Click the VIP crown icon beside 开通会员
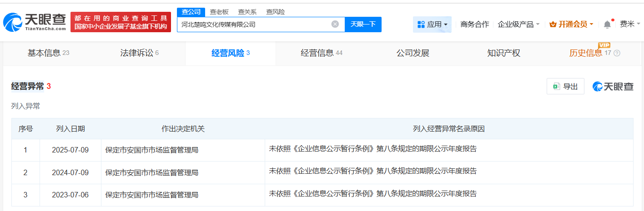 [x=553, y=25]
